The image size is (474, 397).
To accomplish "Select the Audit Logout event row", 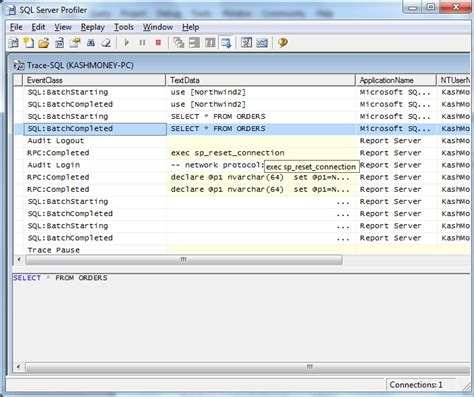I will [242, 141].
